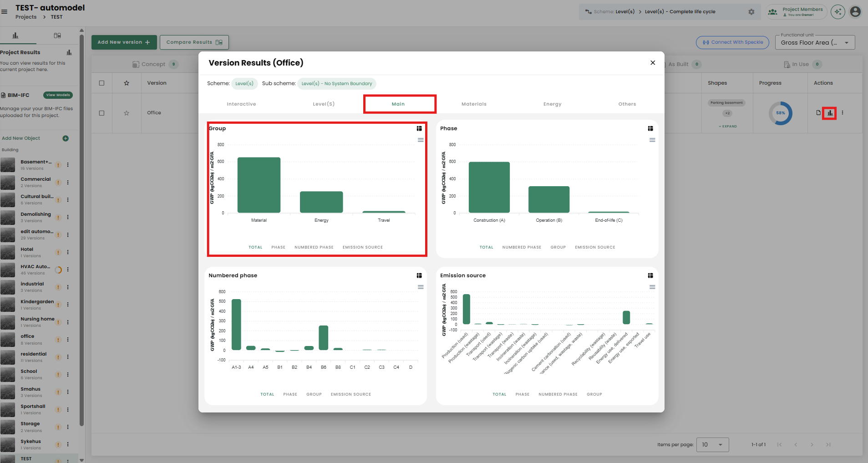This screenshot has width=868, height=463.
Task: Open the Office version document icon
Action: coord(818,113)
